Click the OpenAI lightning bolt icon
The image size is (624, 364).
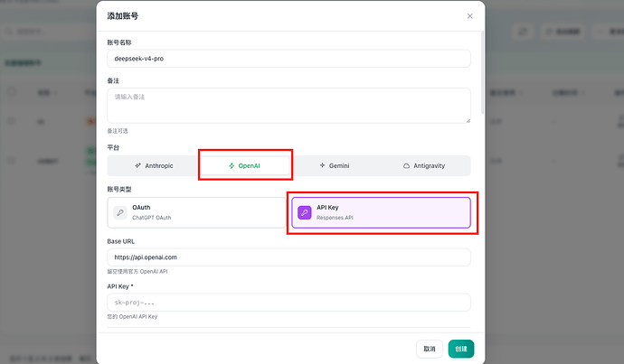click(232, 165)
